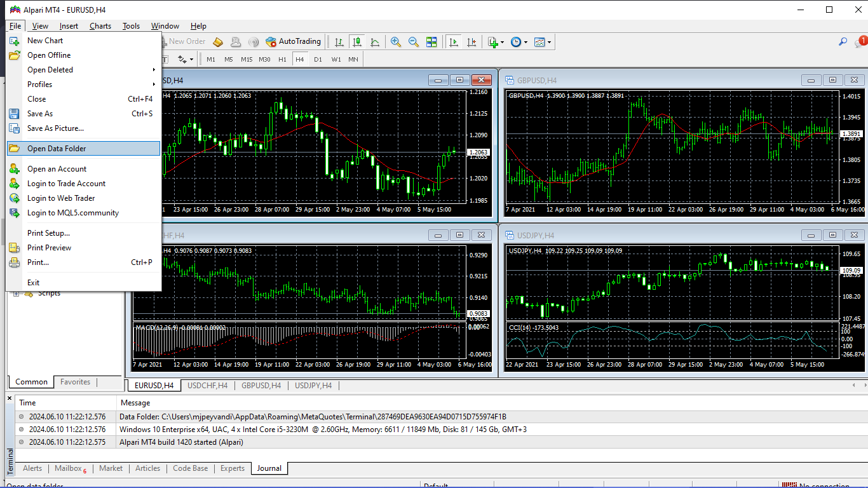The width and height of the screenshot is (868, 488).
Task: Select D1 timeframe
Action: [318, 59]
